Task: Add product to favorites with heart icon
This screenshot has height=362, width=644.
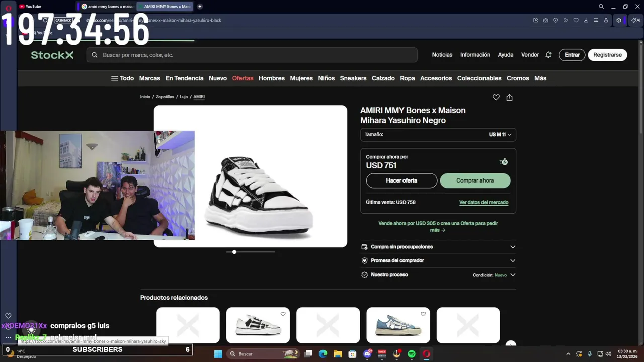Action: coord(496,97)
